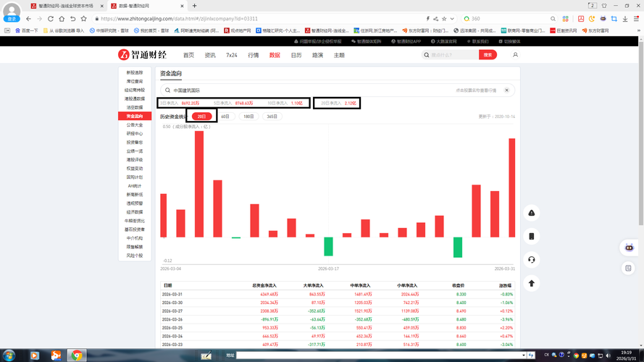The image size is (644, 362).
Task: Open the 7x24 navigation item
Action: (232, 55)
